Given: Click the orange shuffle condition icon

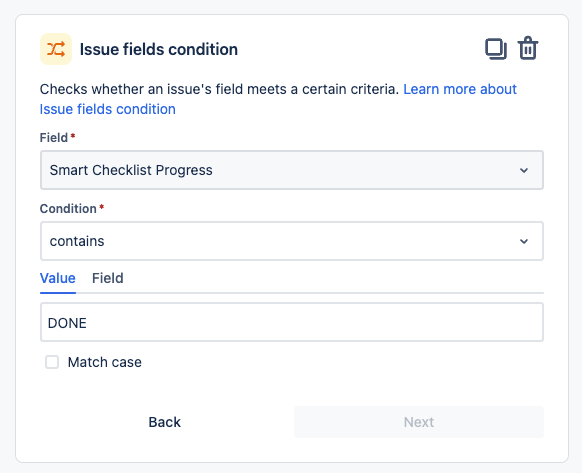Looking at the screenshot, I should pos(56,49).
